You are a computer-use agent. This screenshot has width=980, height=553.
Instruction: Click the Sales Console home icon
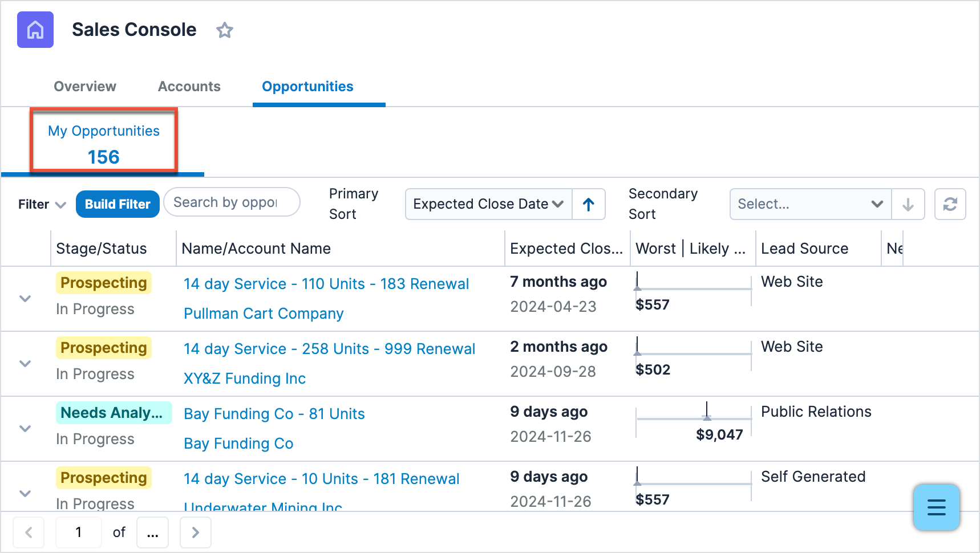coord(35,30)
